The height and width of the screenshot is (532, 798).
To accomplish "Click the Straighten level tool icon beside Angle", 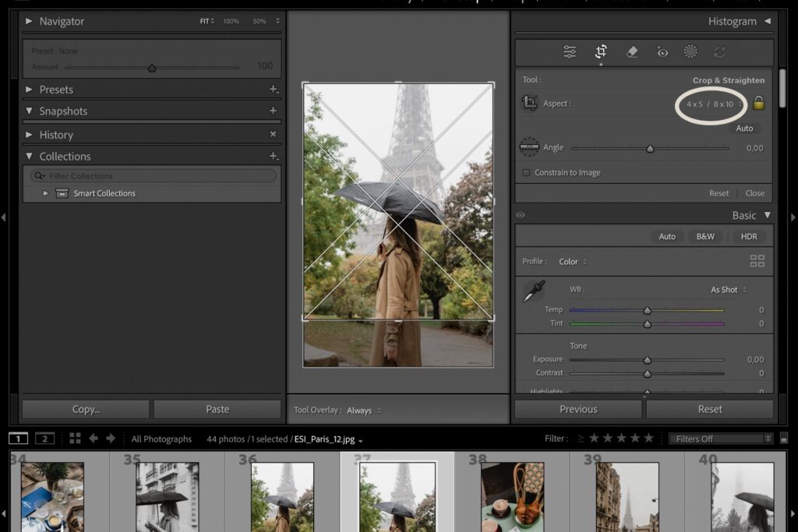I will (x=529, y=147).
